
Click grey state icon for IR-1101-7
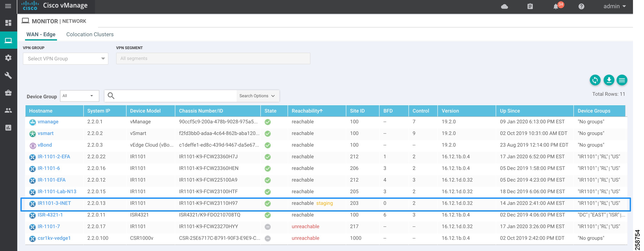point(267,227)
